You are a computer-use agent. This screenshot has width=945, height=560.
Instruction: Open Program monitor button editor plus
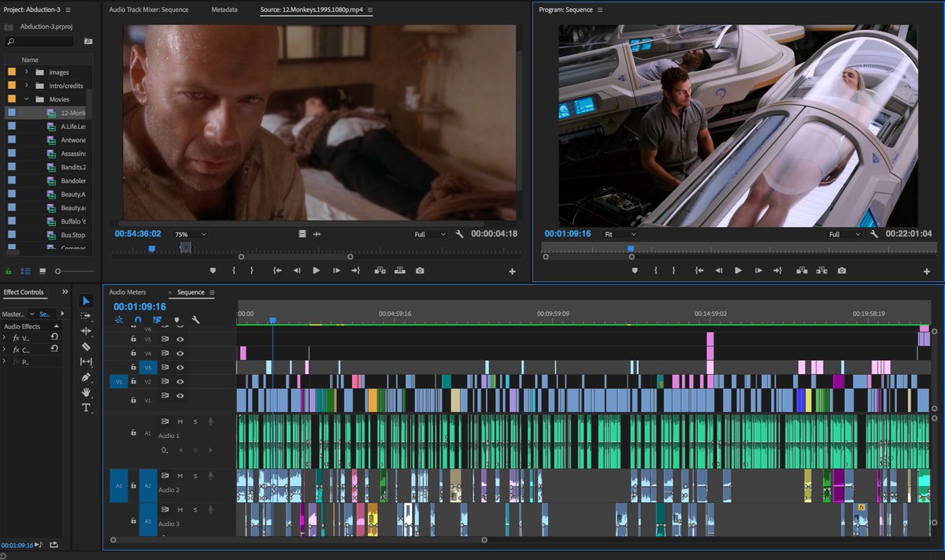926,271
